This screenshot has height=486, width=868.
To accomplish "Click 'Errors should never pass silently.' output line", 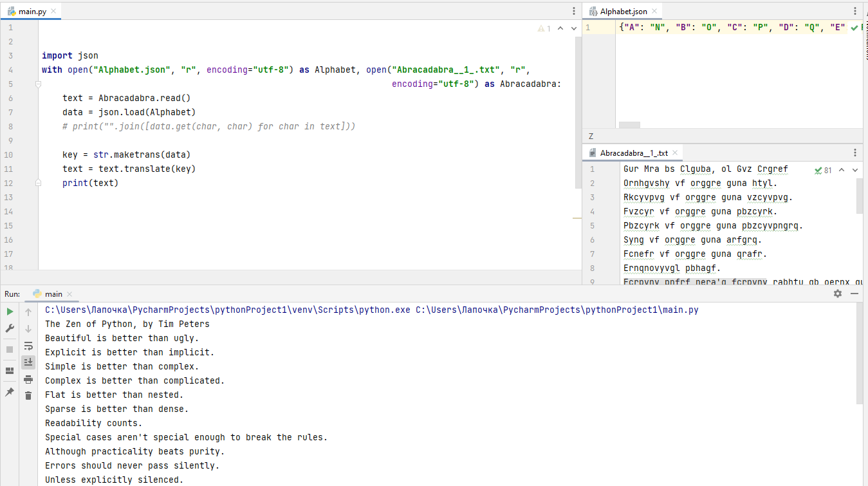I will (133, 466).
